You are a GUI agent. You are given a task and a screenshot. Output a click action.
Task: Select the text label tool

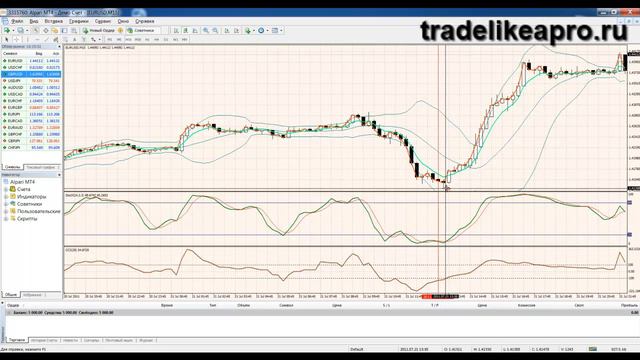84,40
